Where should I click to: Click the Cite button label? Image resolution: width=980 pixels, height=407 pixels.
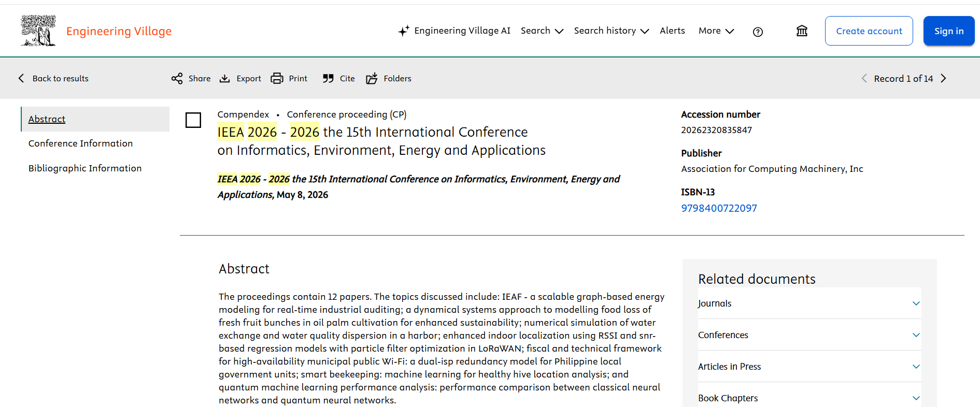pyautogui.click(x=347, y=78)
